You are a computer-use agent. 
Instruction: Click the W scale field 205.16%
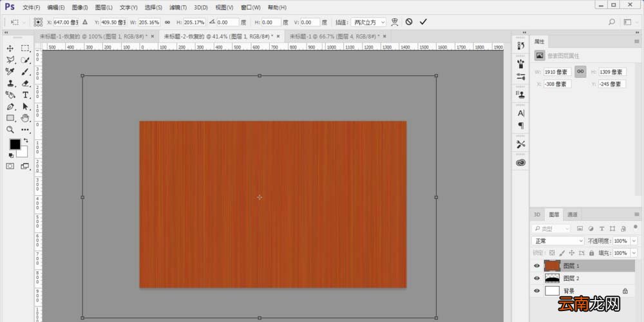coord(149,22)
